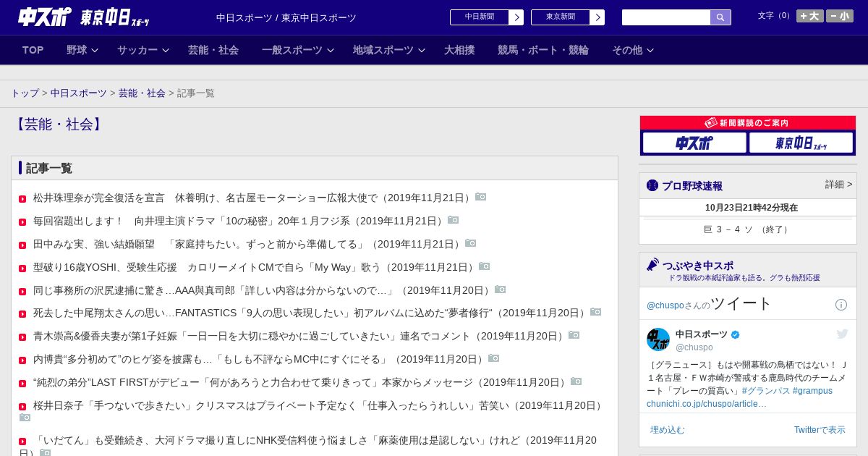
Task: Click camera icon beside 内博貴 article
Action: (x=493, y=358)
